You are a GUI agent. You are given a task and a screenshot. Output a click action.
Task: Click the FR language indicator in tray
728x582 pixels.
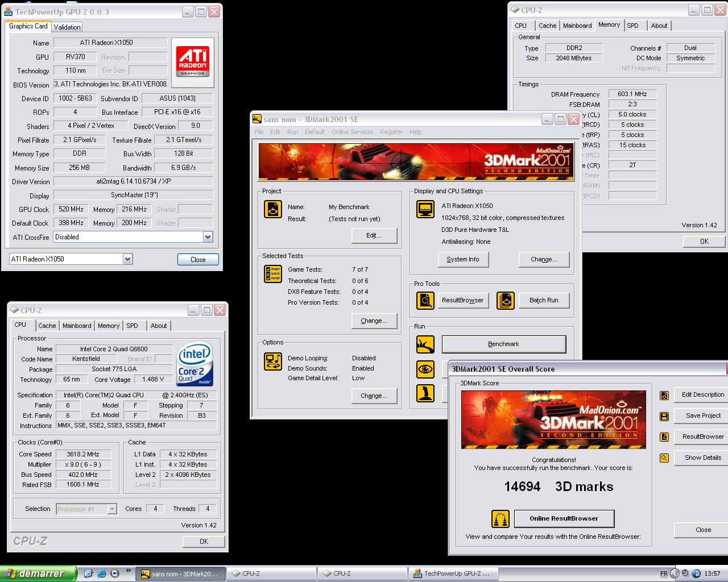coord(664,573)
